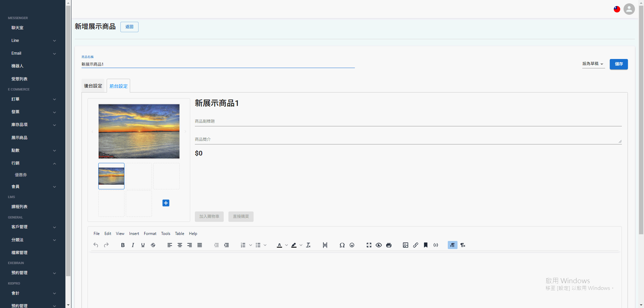Image resolution: width=644 pixels, height=308 pixels.
Task: Click the 返回 back button
Action: [x=129, y=27]
